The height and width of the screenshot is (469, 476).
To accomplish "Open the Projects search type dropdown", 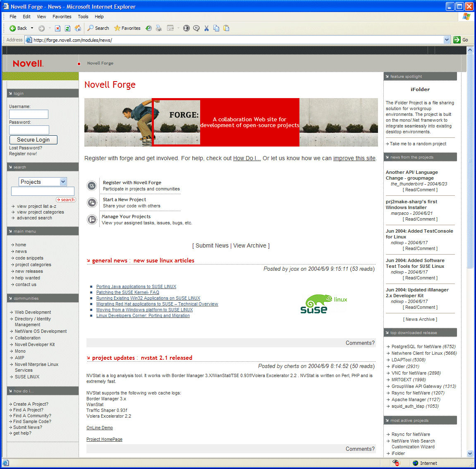I will click(x=43, y=182).
